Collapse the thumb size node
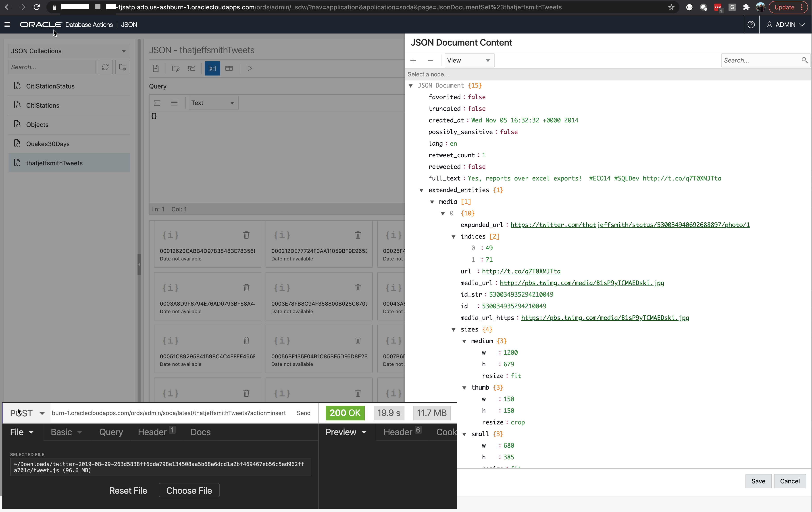Screen dimensions: 812x512 pyautogui.click(x=464, y=388)
